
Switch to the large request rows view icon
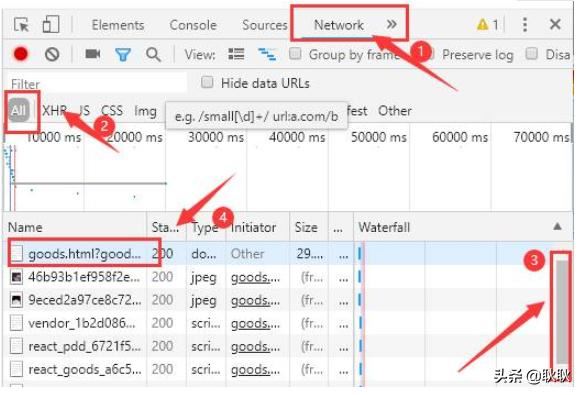tap(236, 54)
